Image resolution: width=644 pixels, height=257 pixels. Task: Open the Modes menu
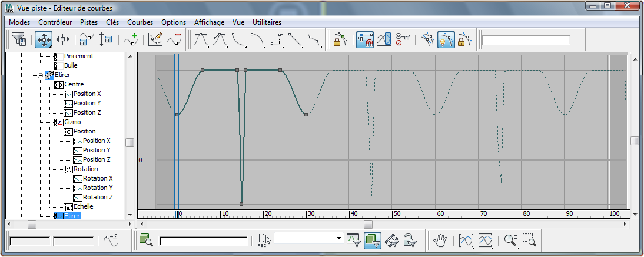tap(19, 22)
